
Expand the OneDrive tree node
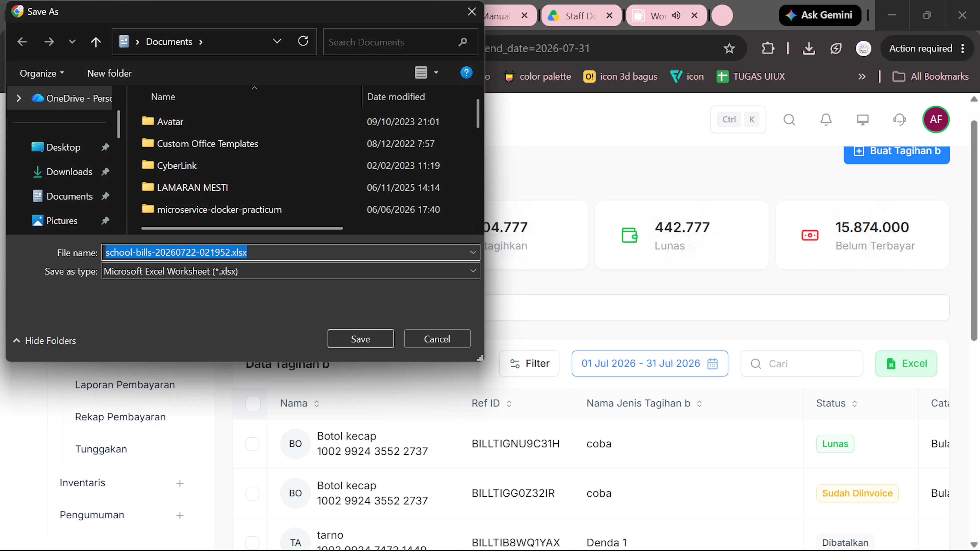(x=19, y=98)
